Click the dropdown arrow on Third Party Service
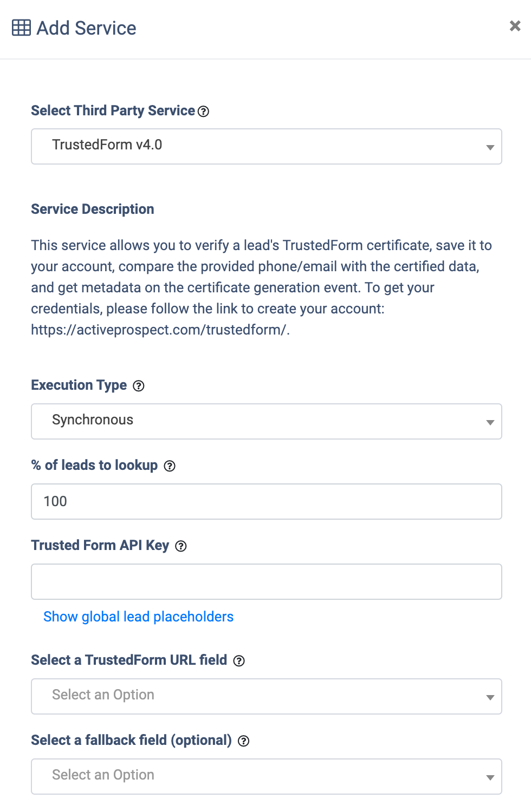 [x=490, y=147]
